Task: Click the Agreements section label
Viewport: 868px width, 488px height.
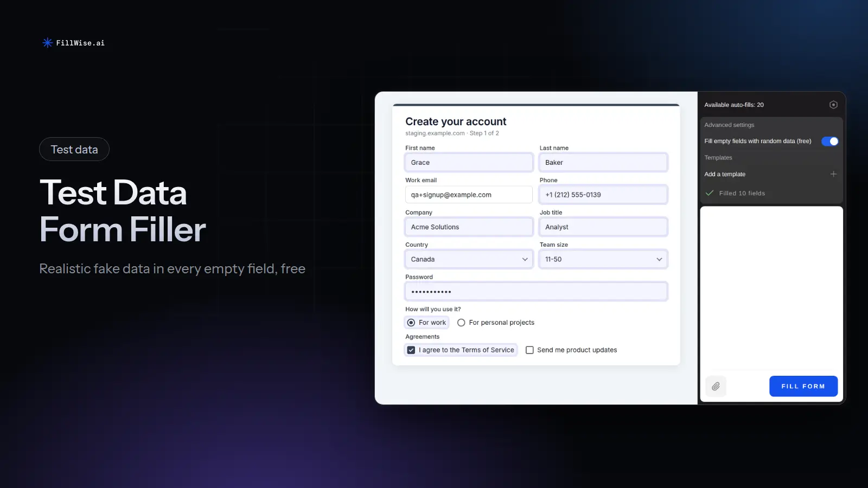Action: pyautogui.click(x=422, y=337)
